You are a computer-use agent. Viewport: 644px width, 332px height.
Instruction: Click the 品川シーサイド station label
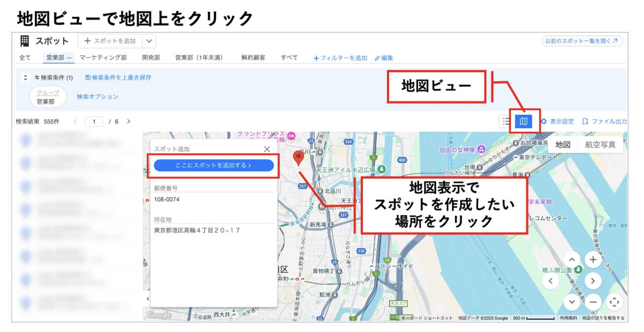click(393, 266)
